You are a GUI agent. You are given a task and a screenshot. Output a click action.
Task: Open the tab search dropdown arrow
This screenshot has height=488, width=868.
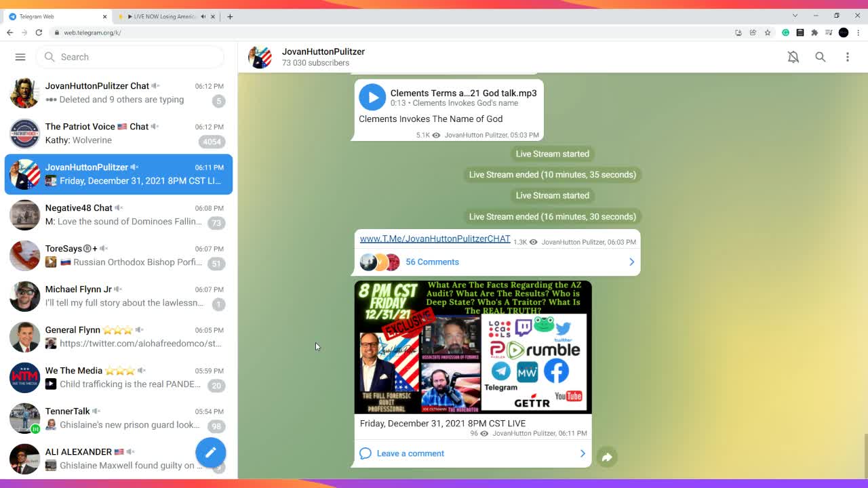[x=795, y=16]
